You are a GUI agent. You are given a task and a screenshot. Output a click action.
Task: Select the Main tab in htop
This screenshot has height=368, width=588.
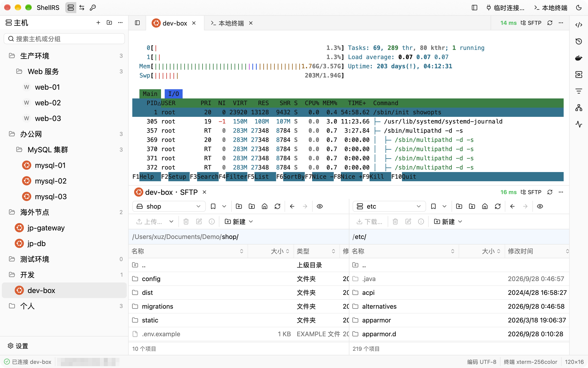coord(150,94)
